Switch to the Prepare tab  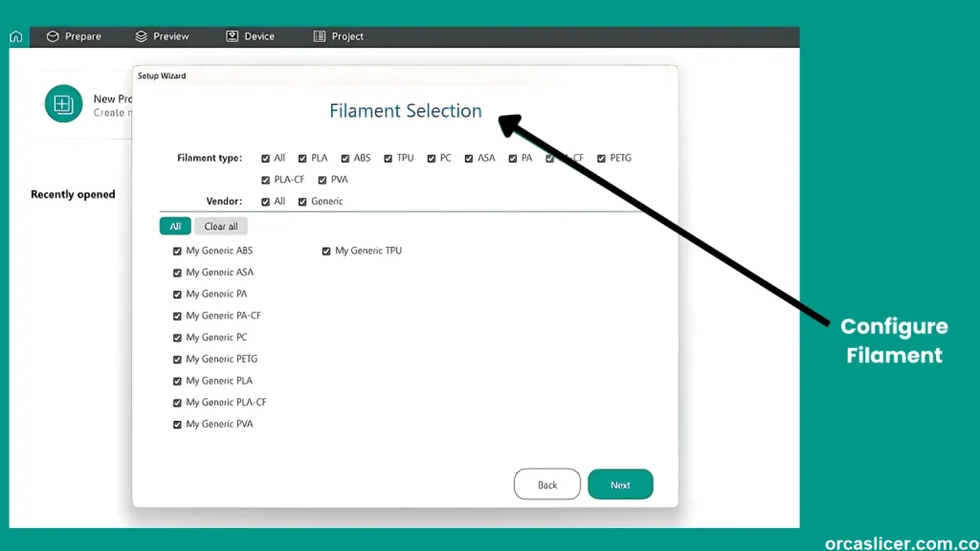tap(75, 35)
